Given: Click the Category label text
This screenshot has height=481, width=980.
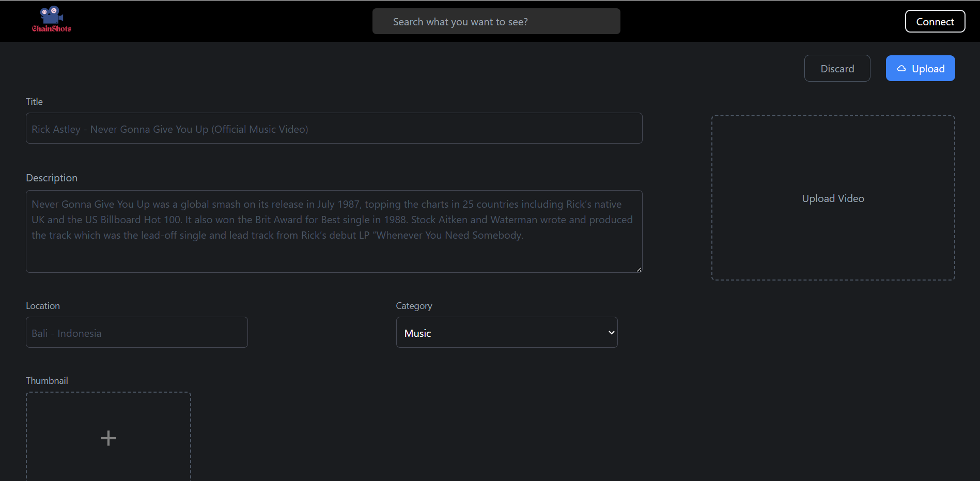Looking at the screenshot, I should point(414,306).
